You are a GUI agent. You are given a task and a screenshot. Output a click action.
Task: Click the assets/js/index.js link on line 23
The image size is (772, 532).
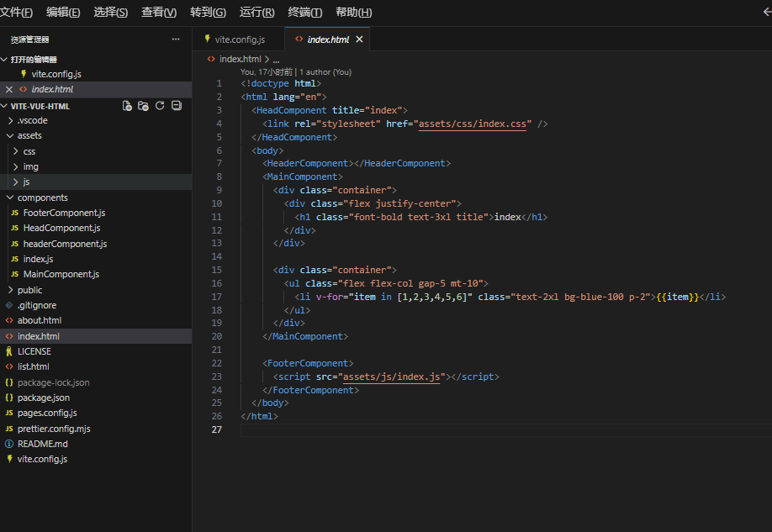(x=391, y=377)
